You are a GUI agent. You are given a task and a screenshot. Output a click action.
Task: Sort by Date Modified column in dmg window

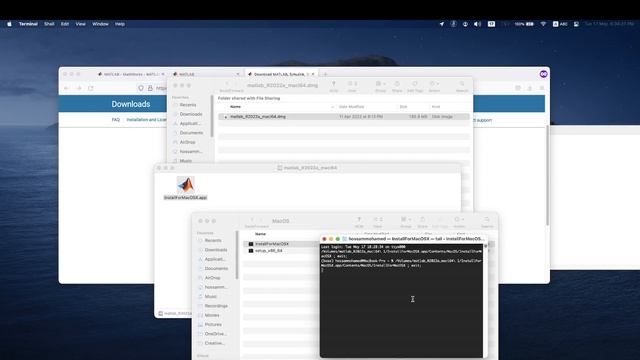[x=351, y=107]
